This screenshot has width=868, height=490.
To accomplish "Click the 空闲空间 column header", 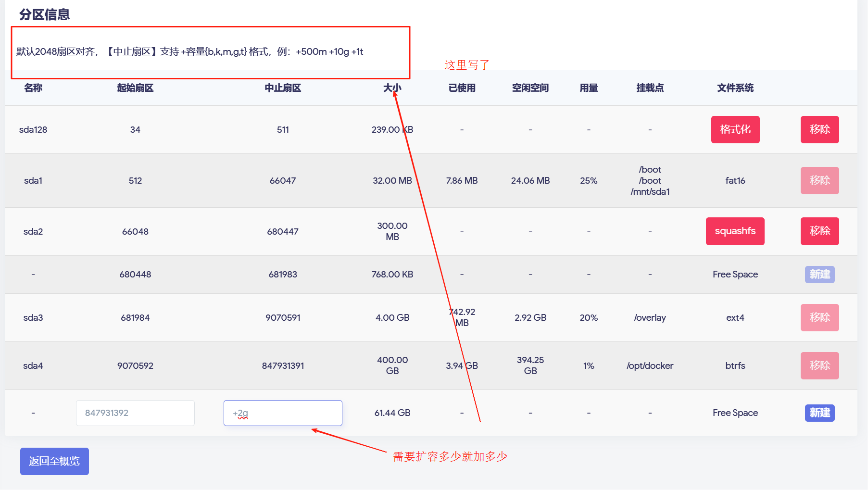I will coord(530,88).
